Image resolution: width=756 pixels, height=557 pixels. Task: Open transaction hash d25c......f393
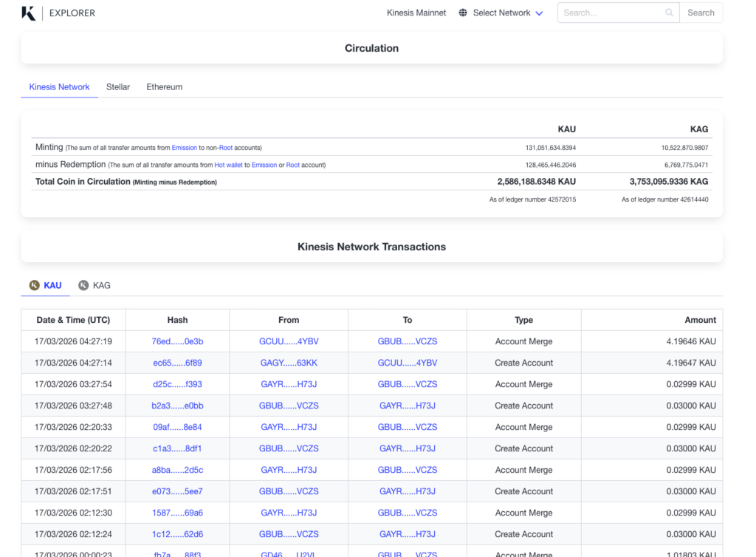pos(177,384)
